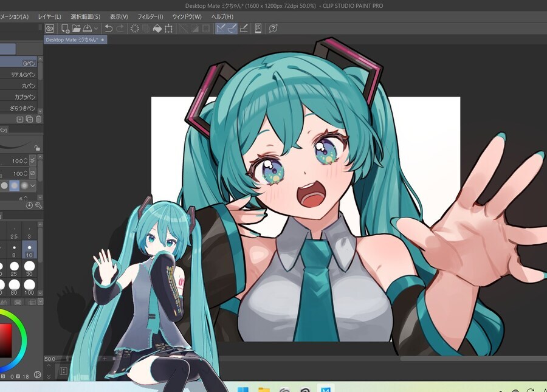Image resolution: width=547 pixels, height=392 pixels.
Task: Open the smartphone connection icon
Action: click(x=258, y=29)
